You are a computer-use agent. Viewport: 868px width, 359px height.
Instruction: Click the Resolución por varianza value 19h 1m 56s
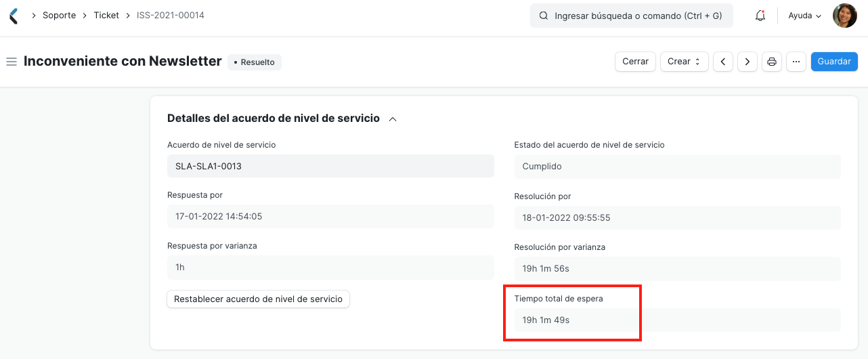click(677, 269)
